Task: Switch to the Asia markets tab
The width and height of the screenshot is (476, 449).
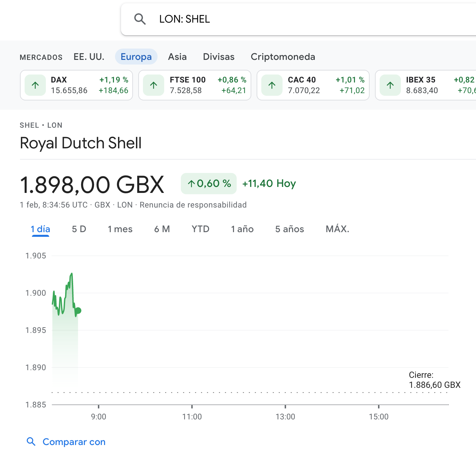Action: [177, 57]
